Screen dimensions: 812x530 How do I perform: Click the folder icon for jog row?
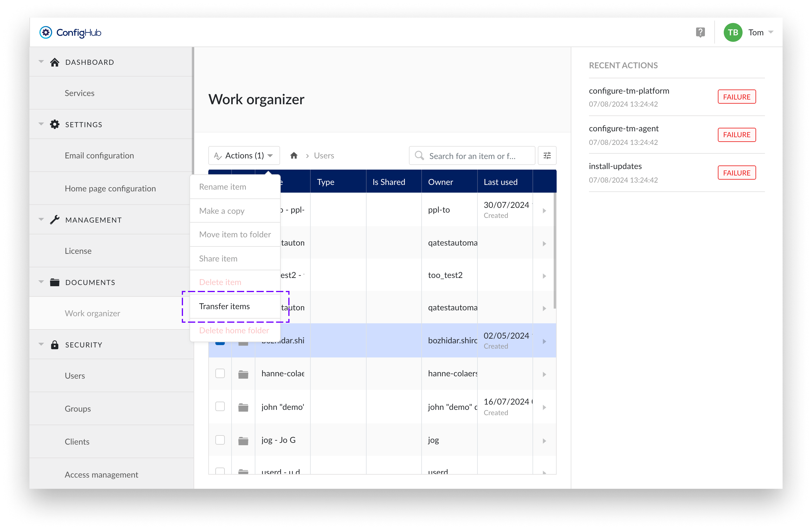click(243, 440)
